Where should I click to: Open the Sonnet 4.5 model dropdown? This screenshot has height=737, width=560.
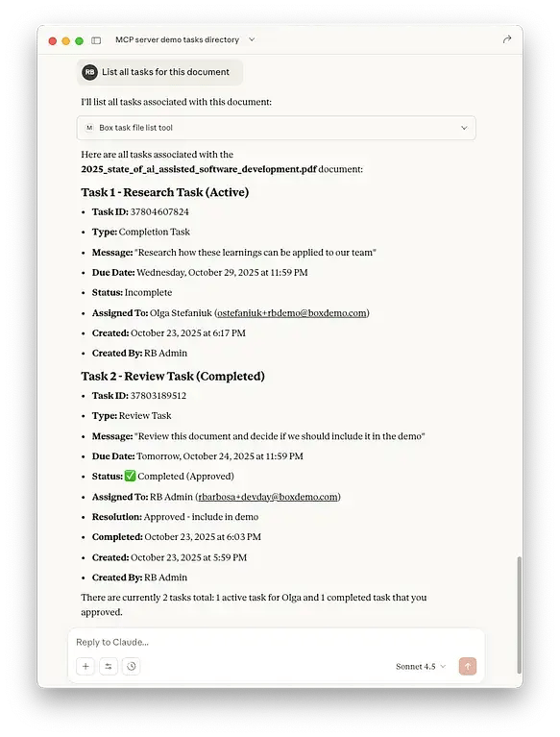(x=421, y=667)
